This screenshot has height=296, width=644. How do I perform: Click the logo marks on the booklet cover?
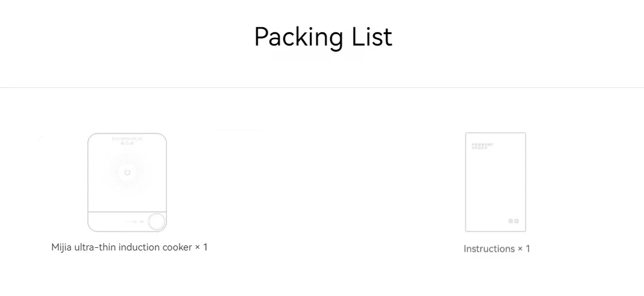point(514,221)
